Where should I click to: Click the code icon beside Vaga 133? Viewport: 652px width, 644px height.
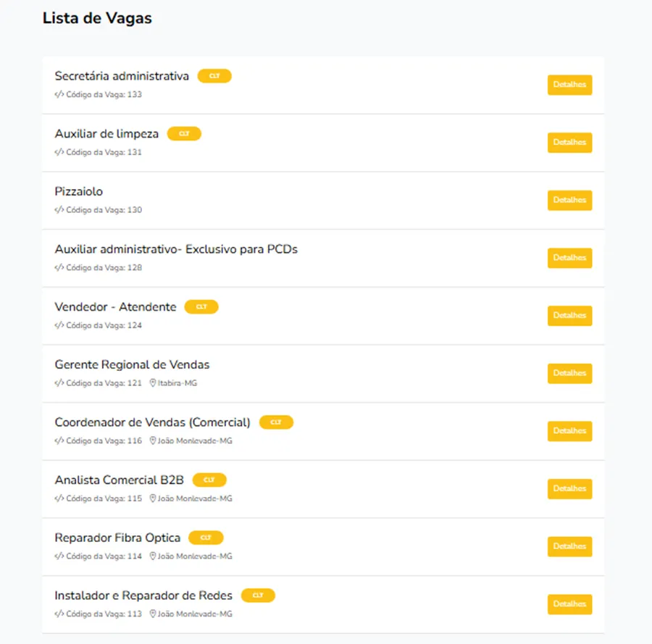point(59,94)
